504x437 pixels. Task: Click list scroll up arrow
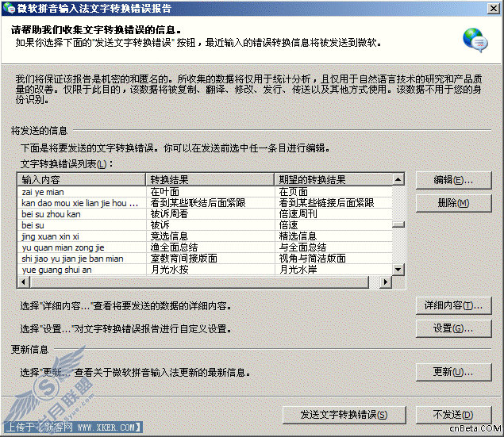tap(398, 179)
